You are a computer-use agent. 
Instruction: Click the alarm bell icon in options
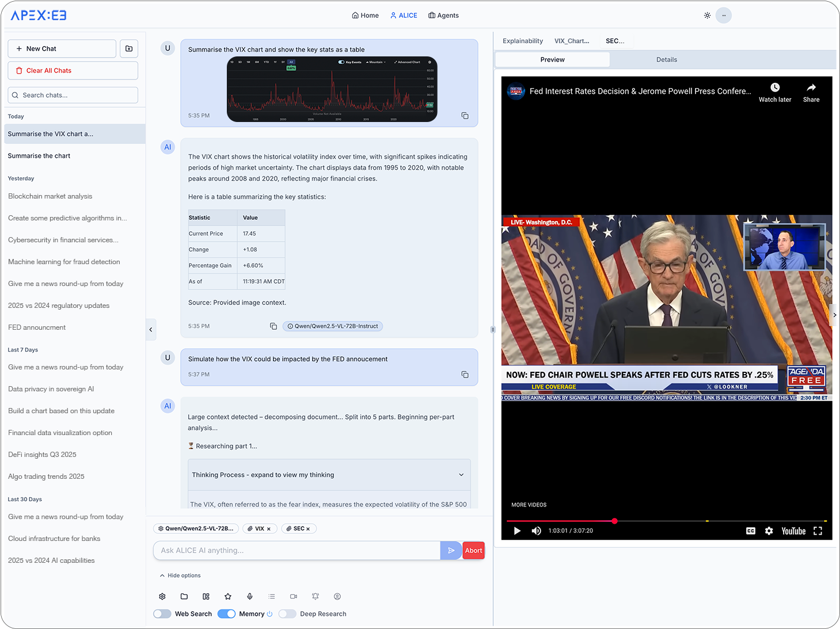[316, 597]
